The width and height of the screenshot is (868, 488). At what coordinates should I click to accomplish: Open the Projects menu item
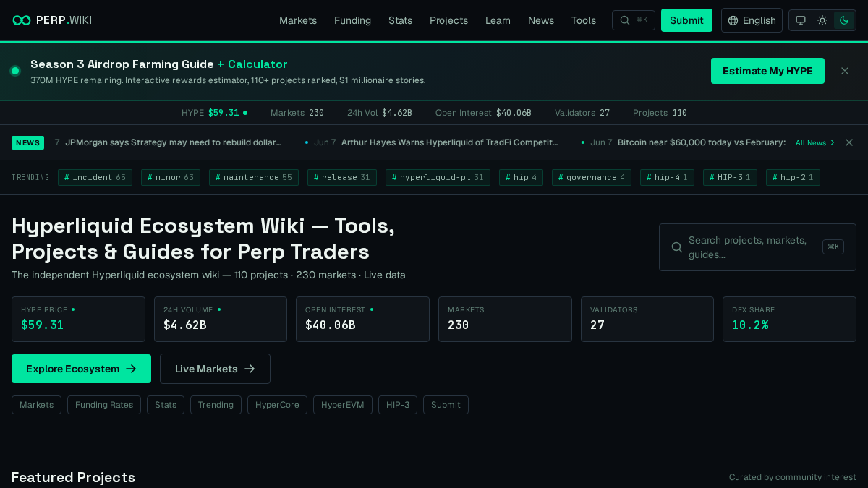coord(448,20)
